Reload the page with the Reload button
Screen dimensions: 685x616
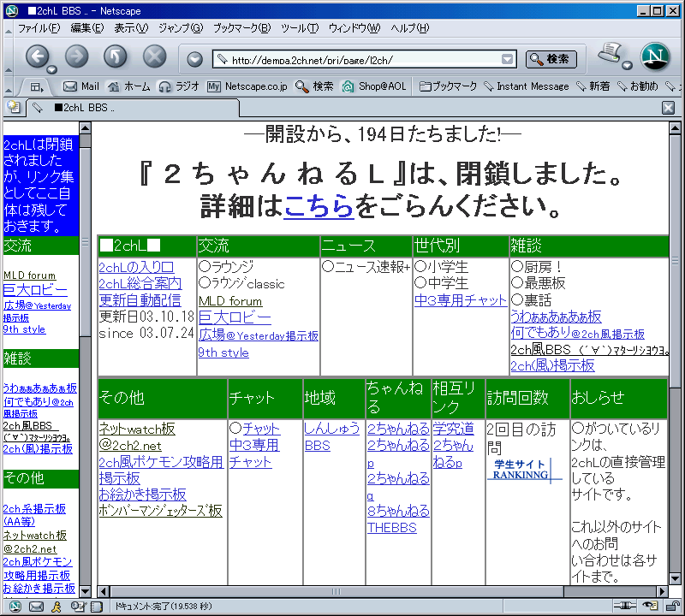(x=116, y=56)
